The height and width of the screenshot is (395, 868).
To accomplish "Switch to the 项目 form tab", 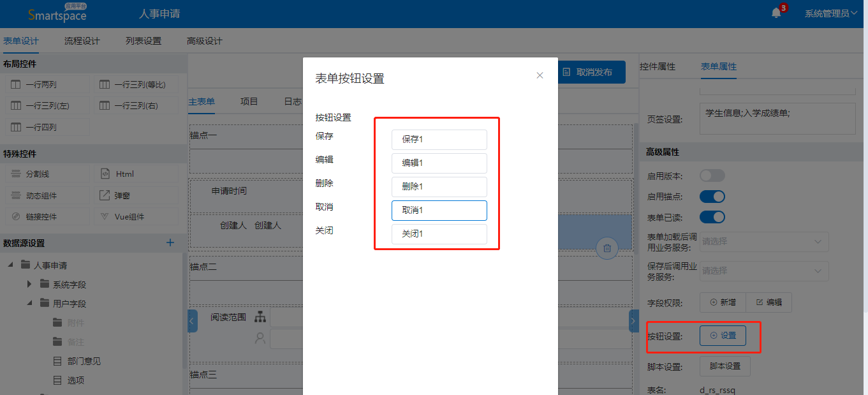I will [x=249, y=101].
